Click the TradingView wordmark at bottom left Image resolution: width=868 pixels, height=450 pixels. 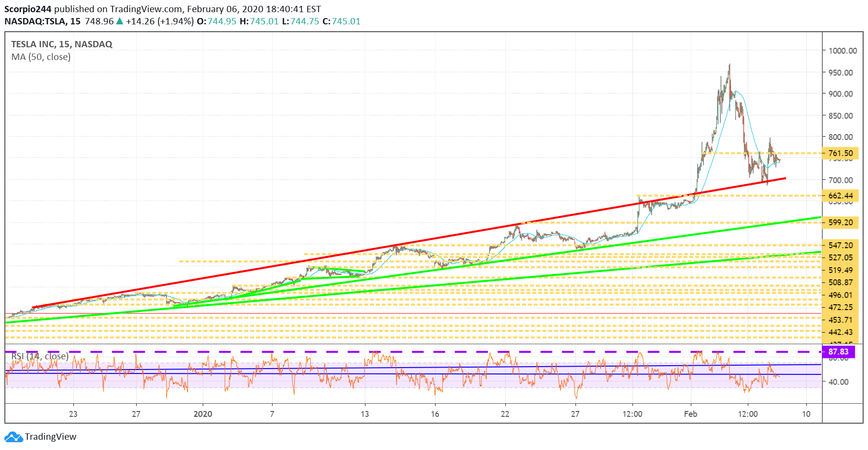pyautogui.click(x=51, y=437)
